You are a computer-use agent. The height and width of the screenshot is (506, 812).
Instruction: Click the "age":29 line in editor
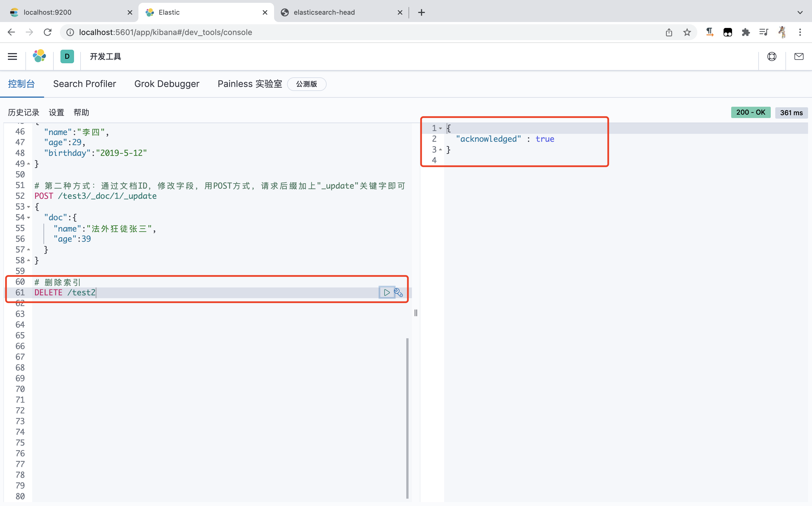coord(65,143)
